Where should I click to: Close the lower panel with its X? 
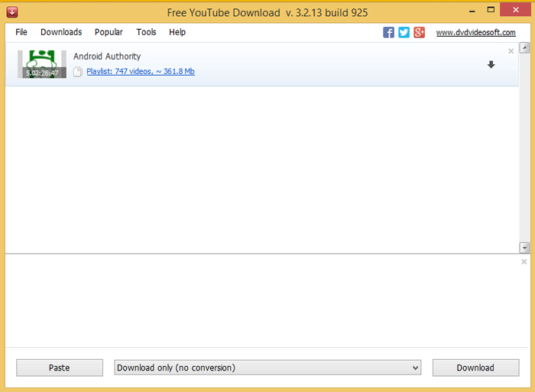524,261
